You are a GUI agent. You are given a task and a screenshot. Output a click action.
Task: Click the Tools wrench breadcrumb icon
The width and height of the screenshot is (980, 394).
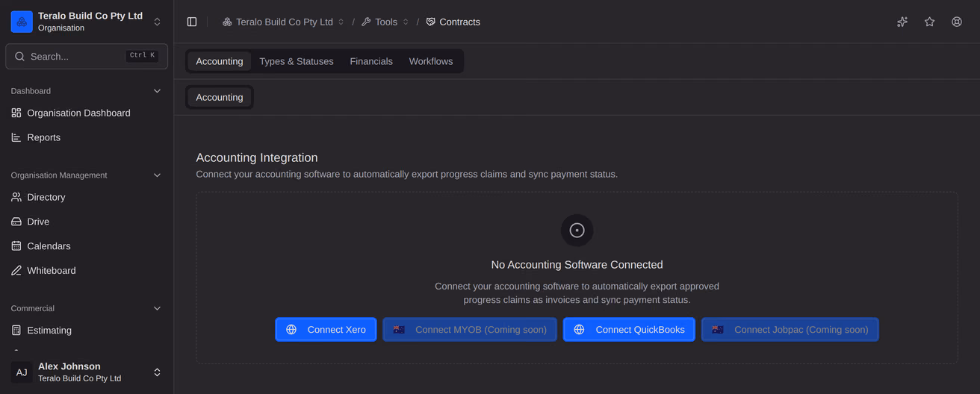pyautogui.click(x=366, y=22)
